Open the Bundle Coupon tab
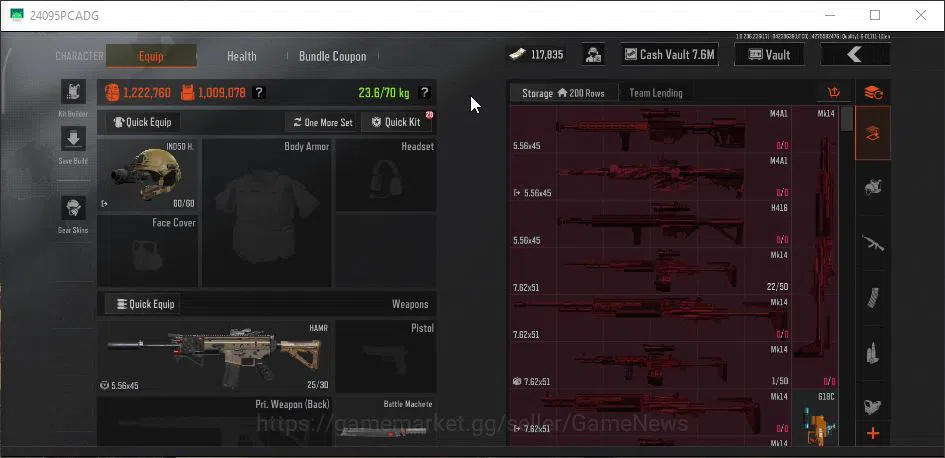 point(333,56)
